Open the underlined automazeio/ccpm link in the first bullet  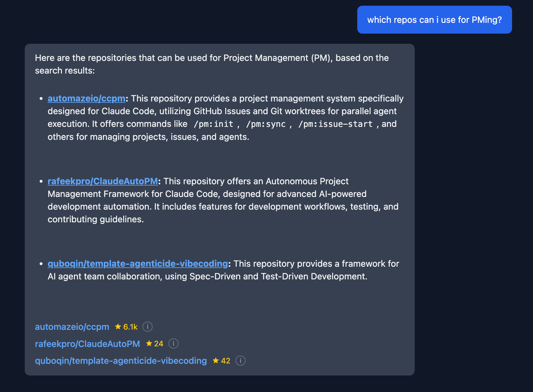point(86,99)
